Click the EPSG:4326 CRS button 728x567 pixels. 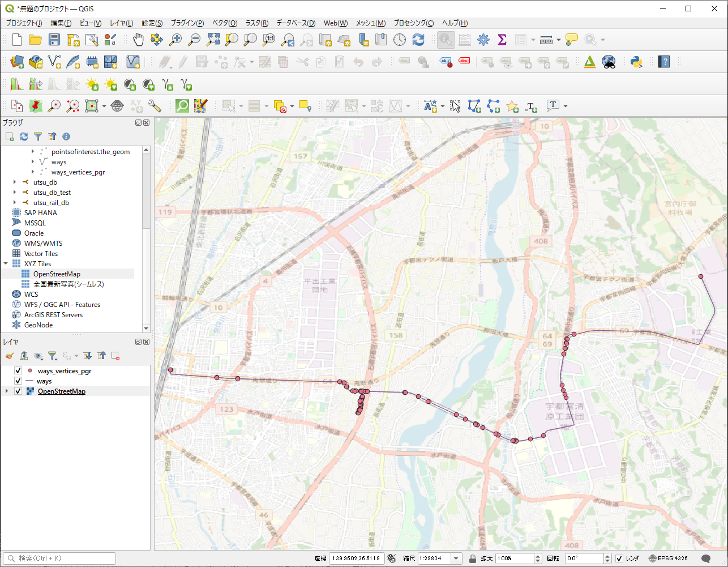(669, 559)
